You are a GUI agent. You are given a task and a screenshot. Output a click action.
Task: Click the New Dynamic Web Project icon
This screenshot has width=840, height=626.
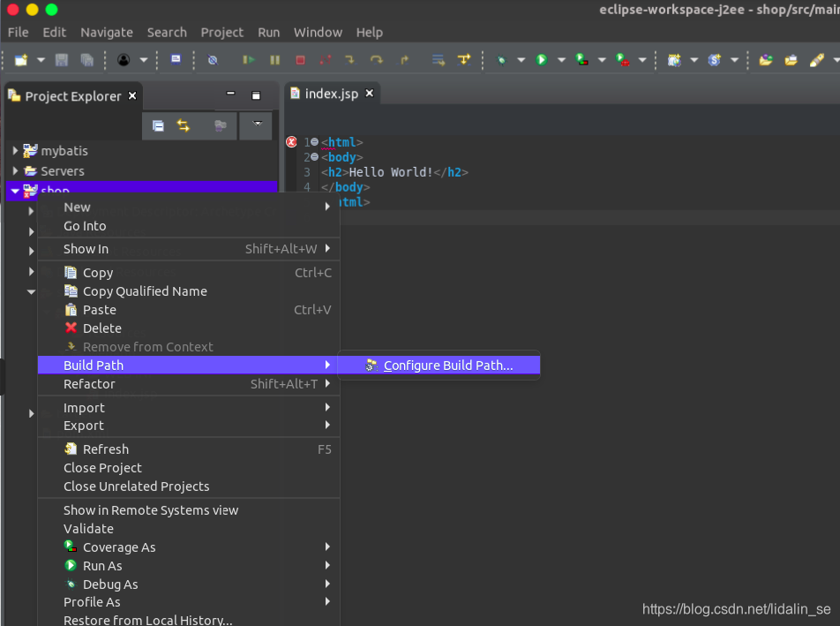point(674,59)
